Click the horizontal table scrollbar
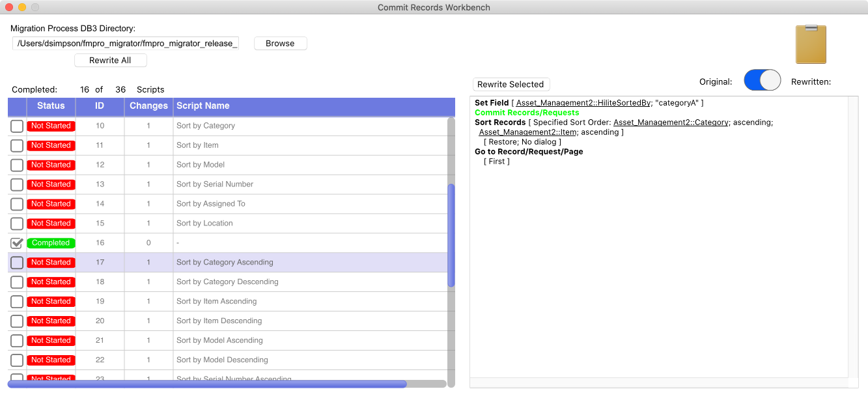The width and height of the screenshot is (868, 404). click(x=207, y=384)
